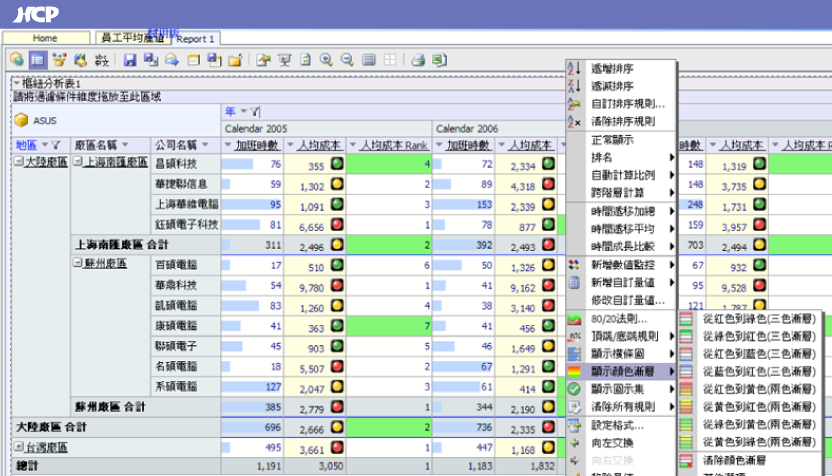Pick 從紅色到綠色(三色漸層) gradient
832x476 pixels.
(x=758, y=319)
